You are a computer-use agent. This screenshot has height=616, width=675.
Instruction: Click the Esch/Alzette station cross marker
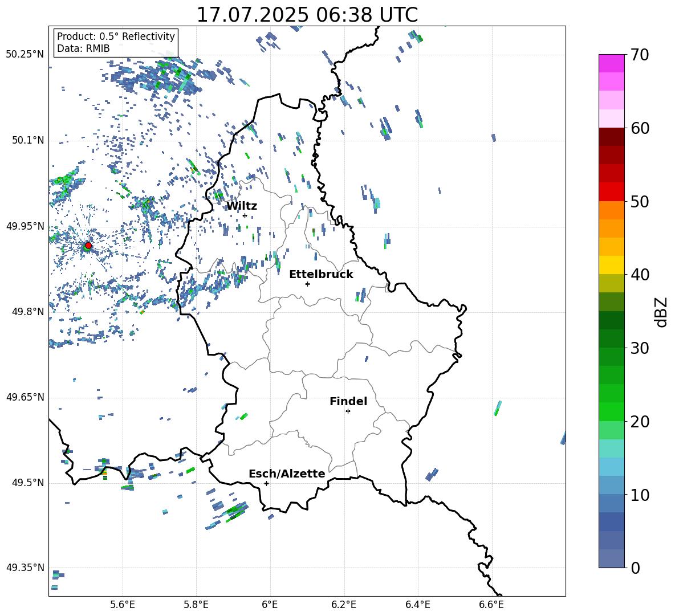pyautogui.click(x=266, y=483)
